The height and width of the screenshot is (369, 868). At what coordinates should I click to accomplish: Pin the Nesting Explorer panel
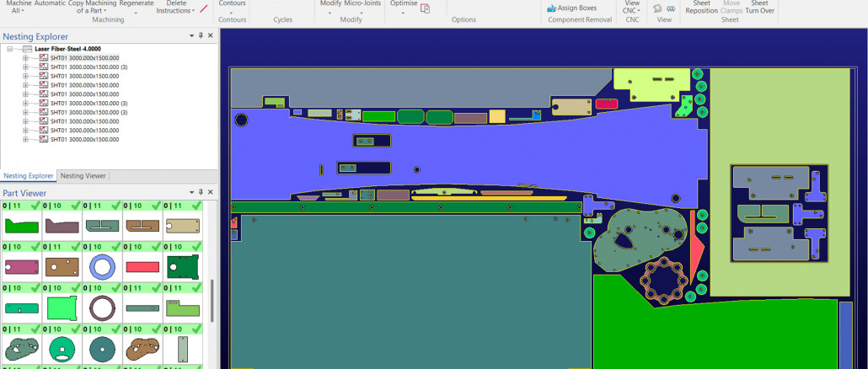coord(201,36)
